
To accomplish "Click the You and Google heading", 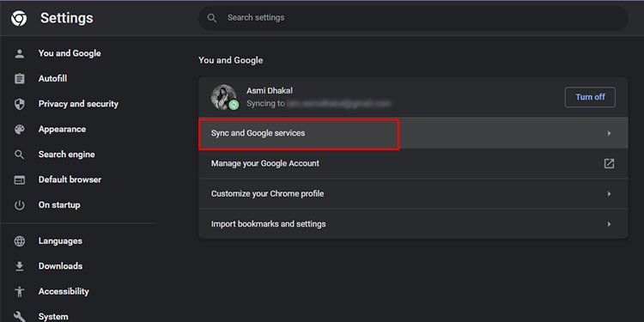I will pyautogui.click(x=230, y=60).
